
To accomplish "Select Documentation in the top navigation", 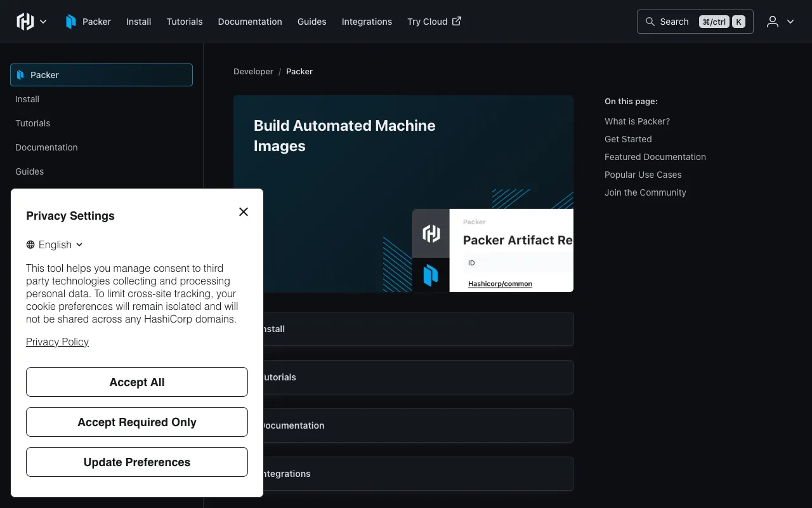I will [250, 21].
